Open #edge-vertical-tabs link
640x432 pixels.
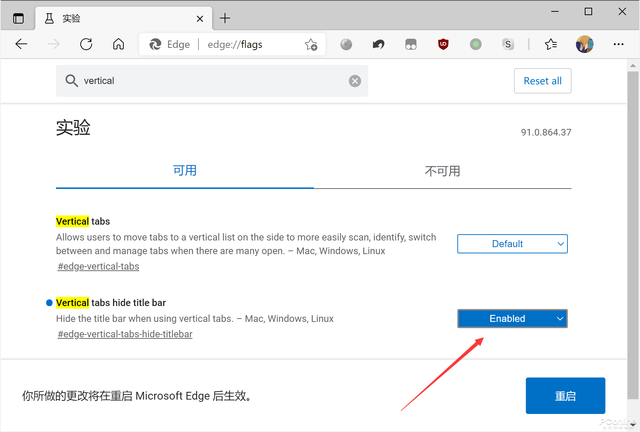coord(98,266)
